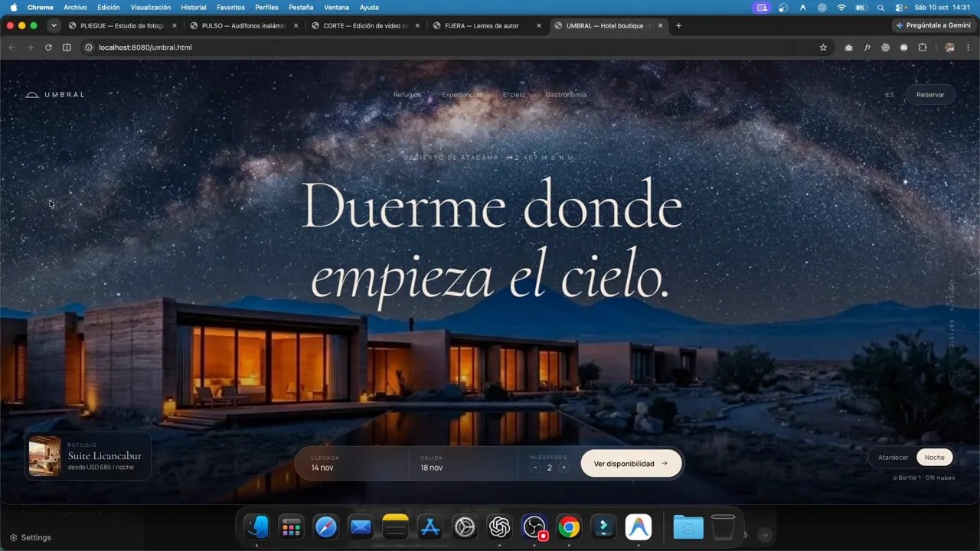Open a new tab with the plus icon

pyautogui.click(x=678, y=25)
